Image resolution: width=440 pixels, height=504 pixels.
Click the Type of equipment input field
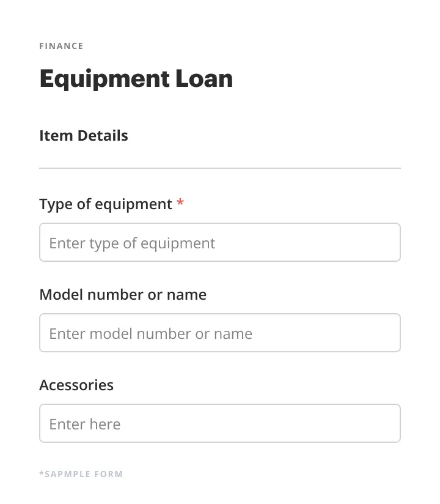click(219, 243)
